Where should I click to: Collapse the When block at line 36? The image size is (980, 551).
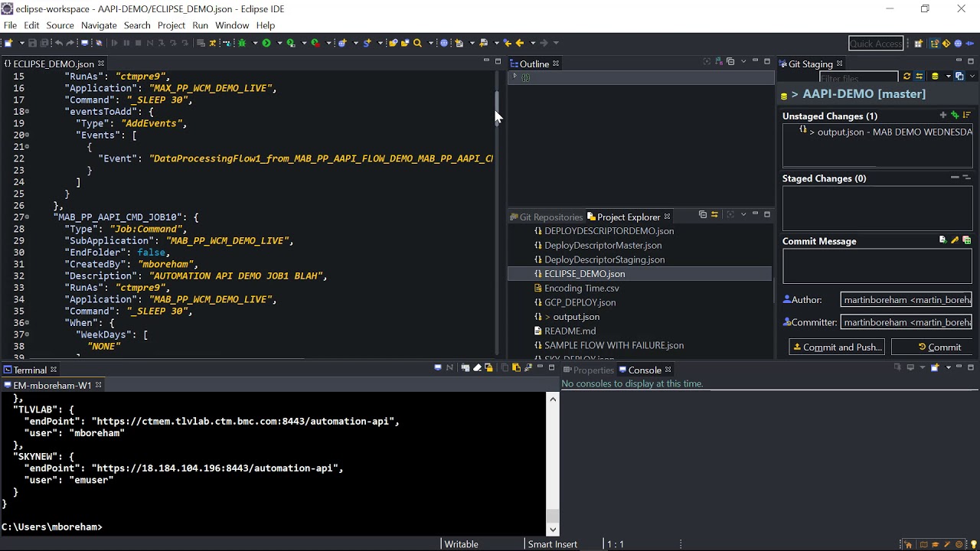[x=28, y=323]
